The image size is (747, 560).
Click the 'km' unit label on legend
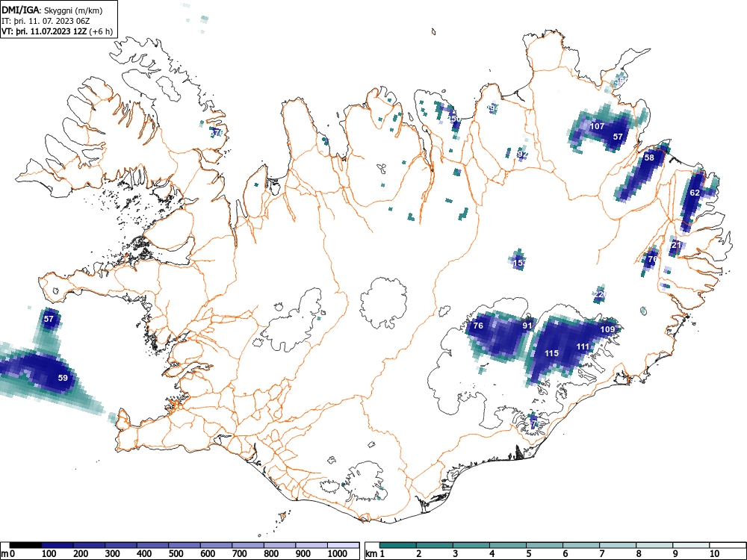pyautogui.click(x=372, y=553)
